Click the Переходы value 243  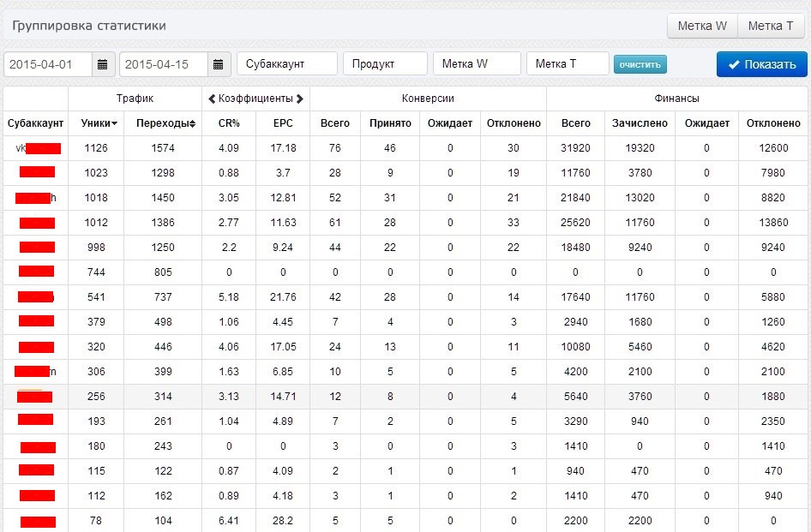[x=163, y=446]
